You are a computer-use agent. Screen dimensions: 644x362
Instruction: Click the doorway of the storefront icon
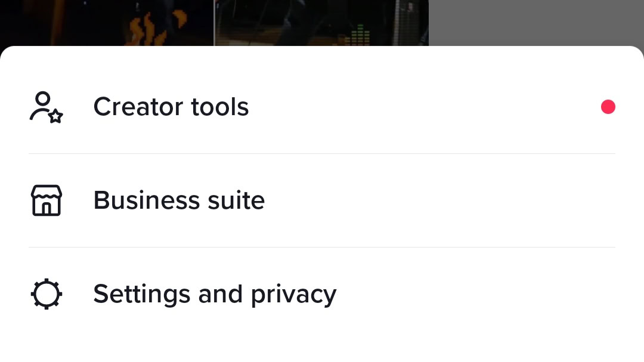click(46, 208)
